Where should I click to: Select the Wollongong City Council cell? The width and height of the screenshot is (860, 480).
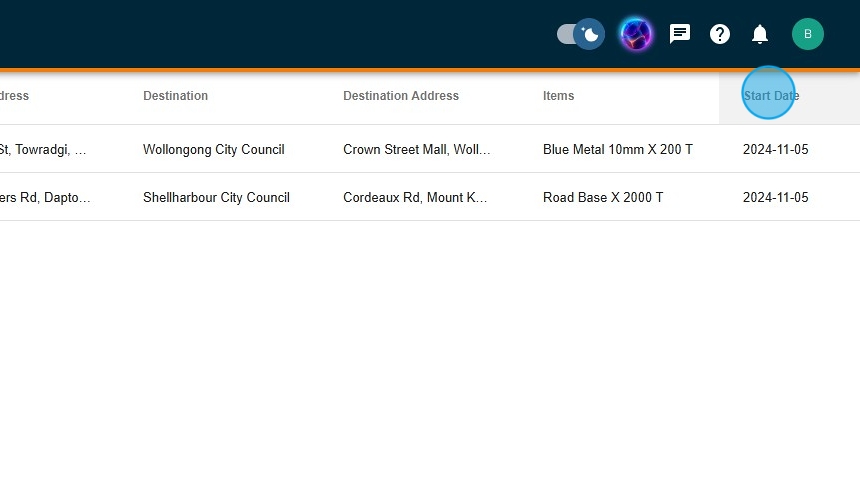(x=214, y=150)
